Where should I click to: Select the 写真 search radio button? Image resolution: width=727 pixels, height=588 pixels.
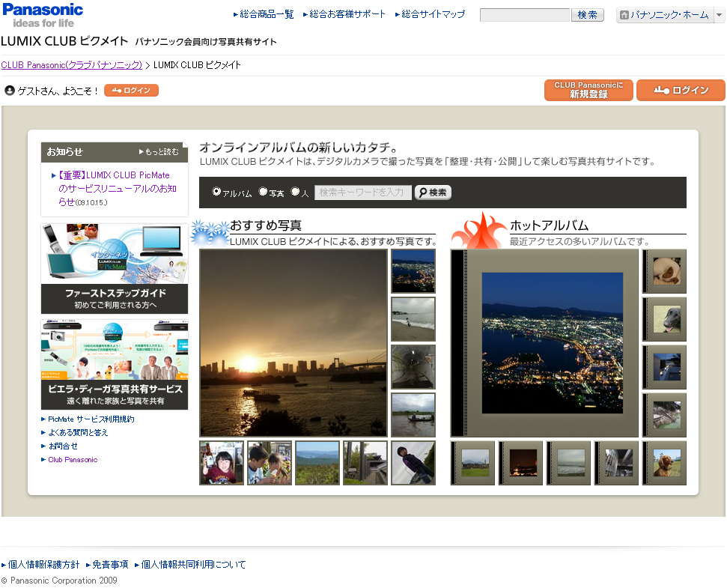264,193
